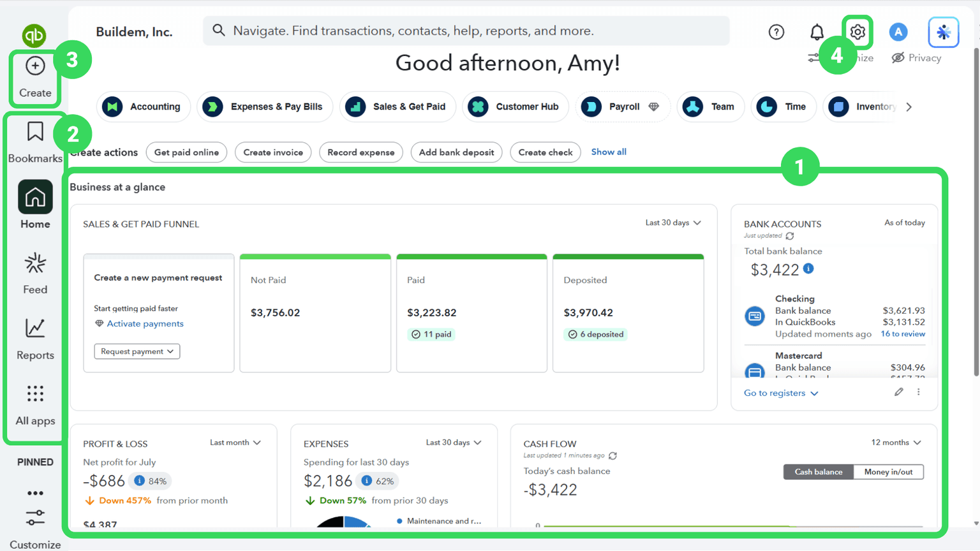
Task: Open notifications bell
Action: (x=817, y=32)
